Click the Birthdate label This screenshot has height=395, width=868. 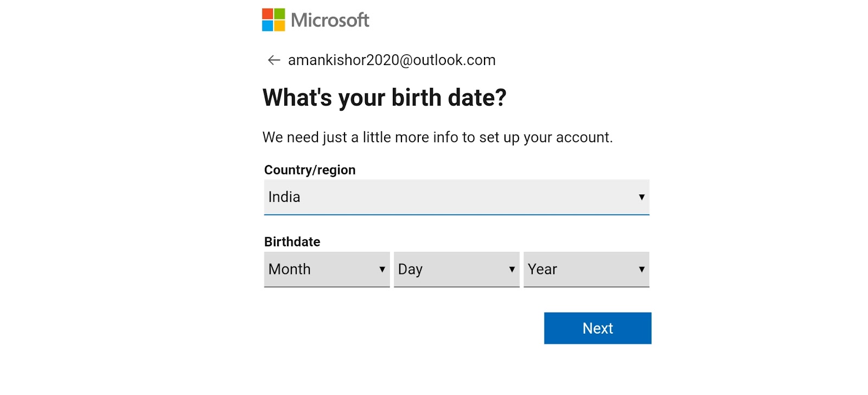click(292, 242)
